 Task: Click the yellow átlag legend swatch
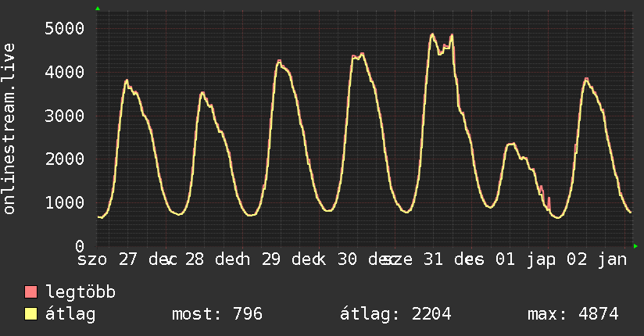tap(30, 314)
